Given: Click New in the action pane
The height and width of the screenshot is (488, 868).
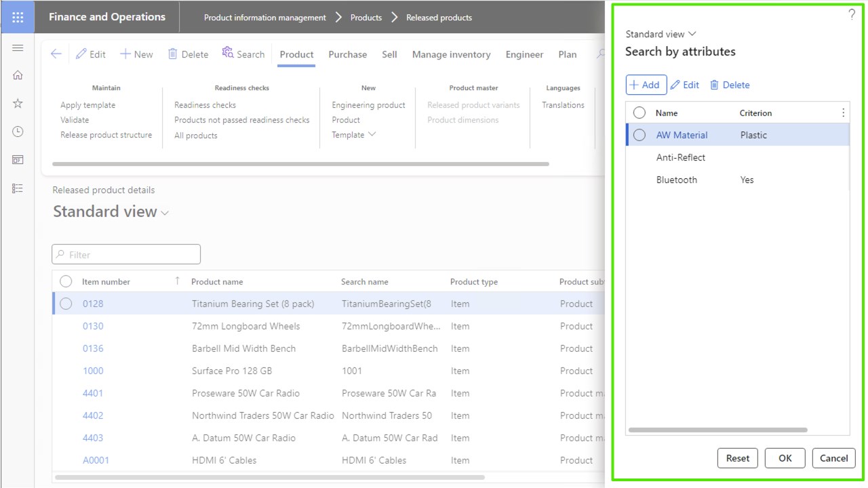Looking at the screenshot, I should pyautogui.click(x=136, y=54).
